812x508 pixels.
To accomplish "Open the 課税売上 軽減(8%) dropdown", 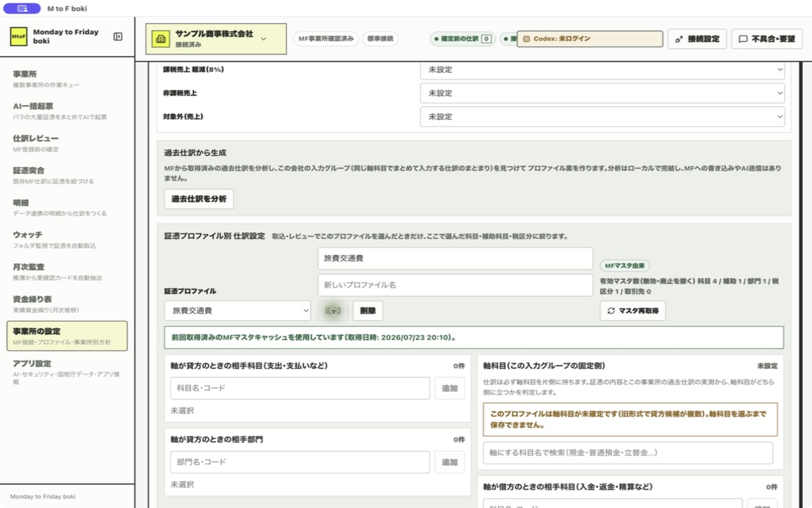I will pyautogui.click(x=602, y=70).
